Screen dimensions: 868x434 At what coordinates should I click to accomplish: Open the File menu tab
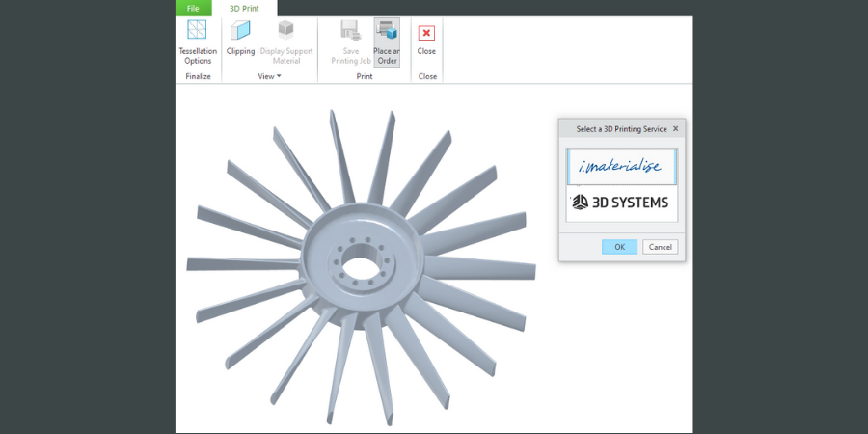(193, 8)
